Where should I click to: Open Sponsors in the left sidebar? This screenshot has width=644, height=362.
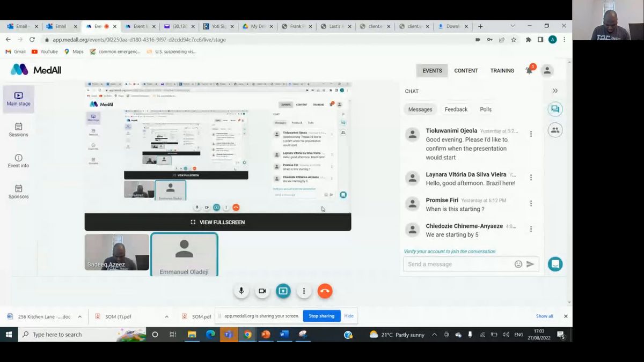(x=18, y=192)
